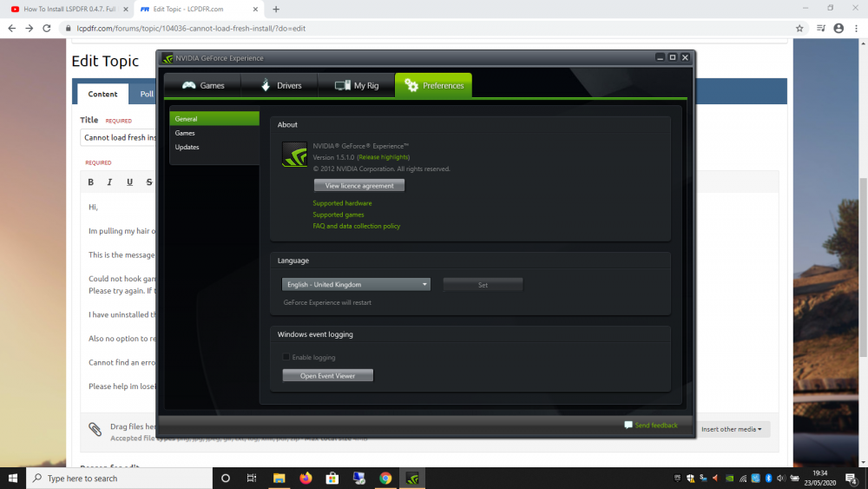
Task: Open File Explorer from the taskbar
Action: 279,478
